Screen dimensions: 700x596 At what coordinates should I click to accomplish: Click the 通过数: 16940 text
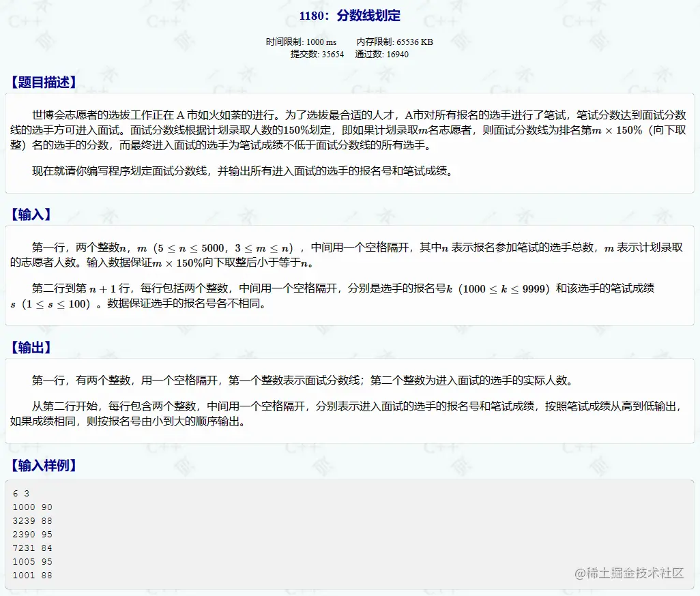pyautogui.click(x=381, y=55)
